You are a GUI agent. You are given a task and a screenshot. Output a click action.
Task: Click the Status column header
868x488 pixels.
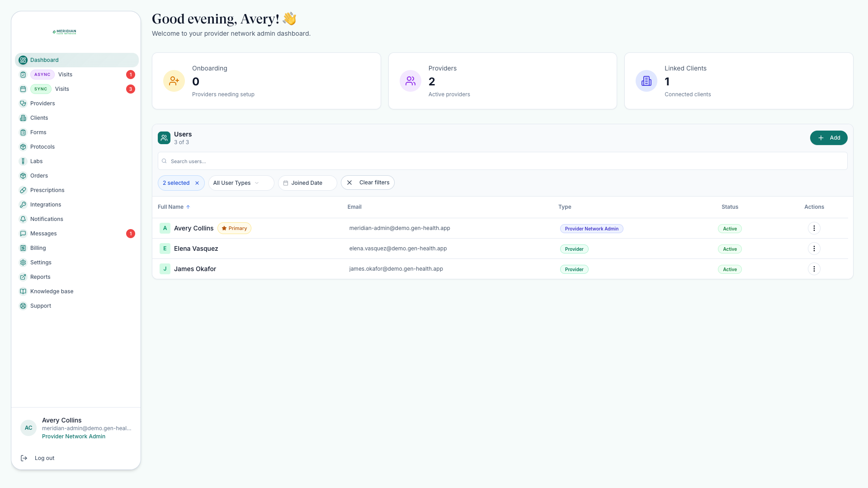pos(730,207)
